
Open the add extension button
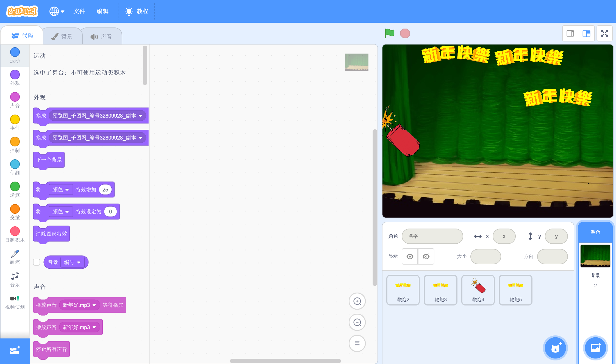[15, 351]
